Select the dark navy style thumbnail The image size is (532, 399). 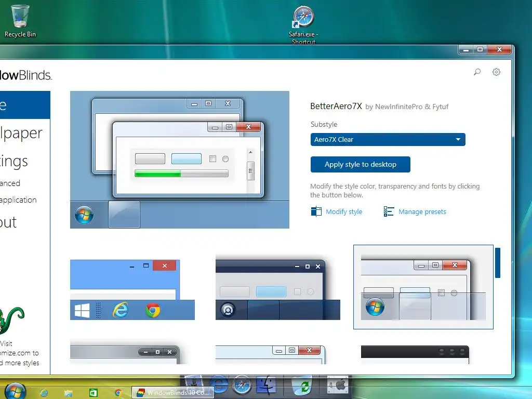pyautogui.click(x=277, y=287)
